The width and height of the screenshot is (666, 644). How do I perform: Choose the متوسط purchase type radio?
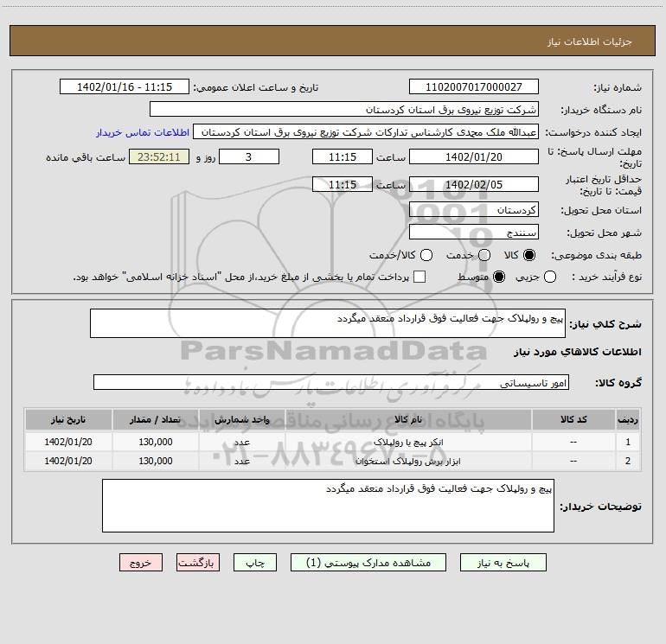coord(499,277)
